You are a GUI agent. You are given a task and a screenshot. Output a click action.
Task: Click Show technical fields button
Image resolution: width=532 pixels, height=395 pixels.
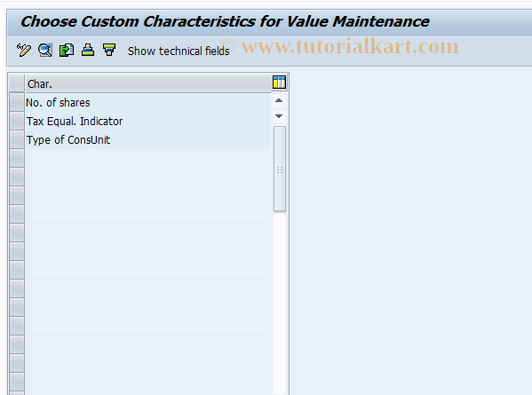click(179, 51)
